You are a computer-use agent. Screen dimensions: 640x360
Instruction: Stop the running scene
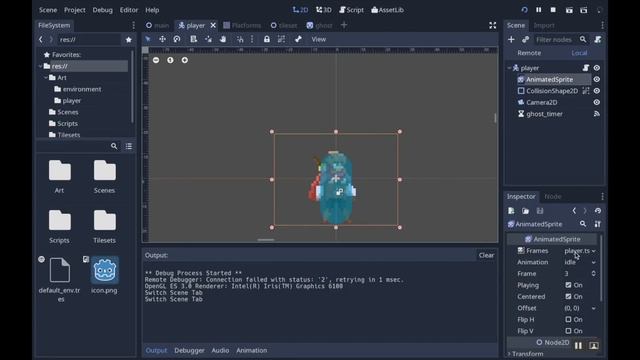[553, 10]
